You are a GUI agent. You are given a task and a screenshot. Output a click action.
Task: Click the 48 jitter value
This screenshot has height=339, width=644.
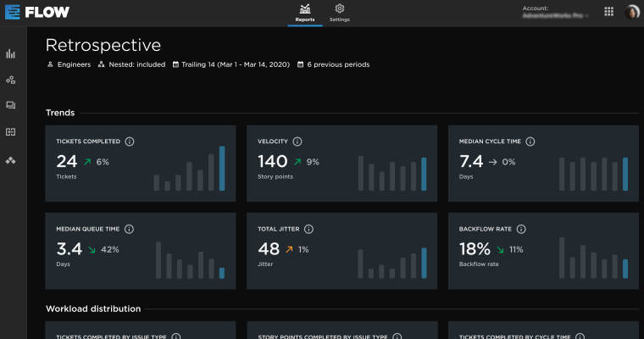point(269,249)
